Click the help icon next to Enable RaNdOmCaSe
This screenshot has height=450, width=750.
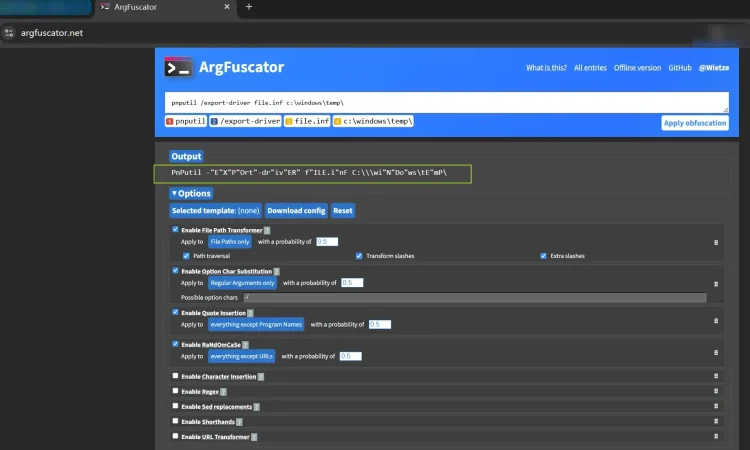[245, 344]
